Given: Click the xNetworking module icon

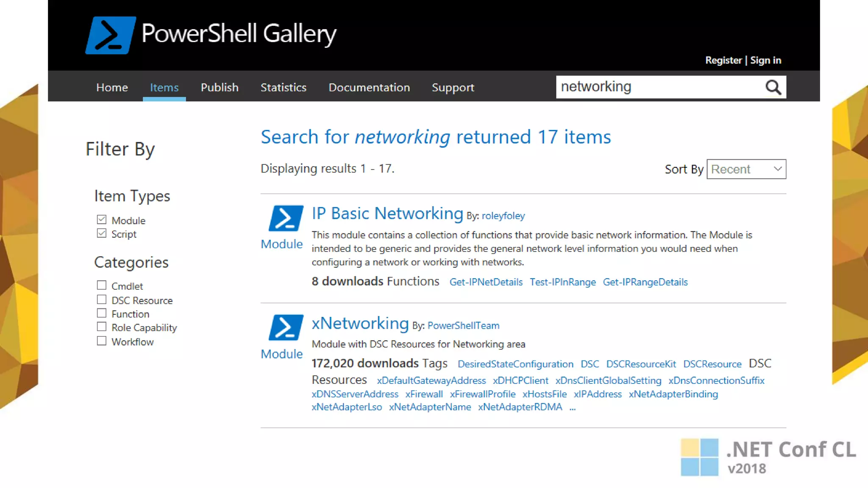Looking at the screenshot, I should click(x=286, y=327).
